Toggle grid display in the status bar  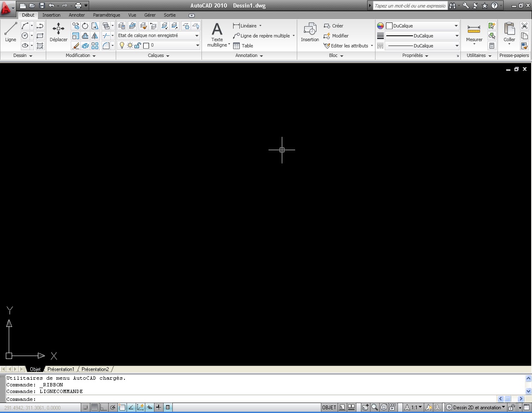pyautogui.click(x=94, y=407)
